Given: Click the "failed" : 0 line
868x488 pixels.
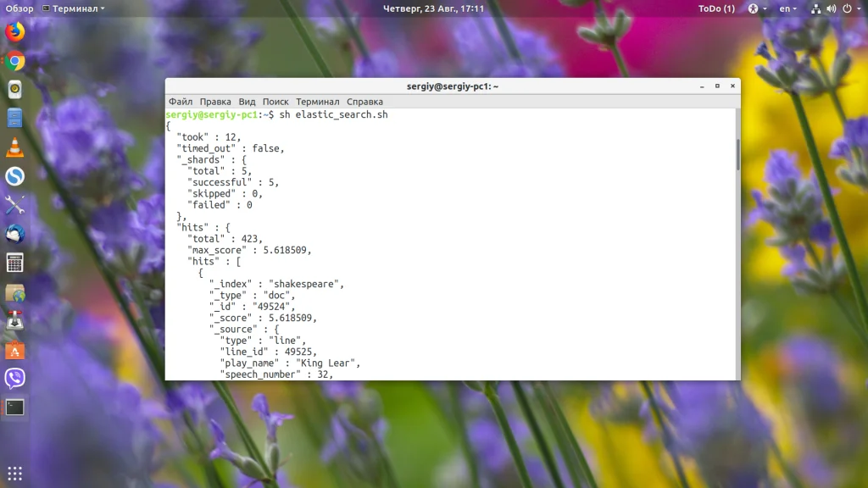Looking at the screenshot, I should 220,205.
